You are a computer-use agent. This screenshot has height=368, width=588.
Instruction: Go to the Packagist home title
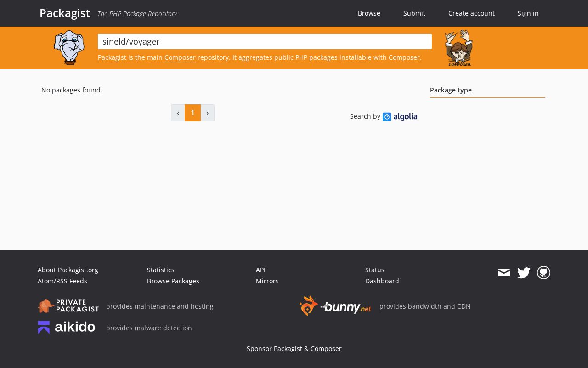(x=65, y=13)
